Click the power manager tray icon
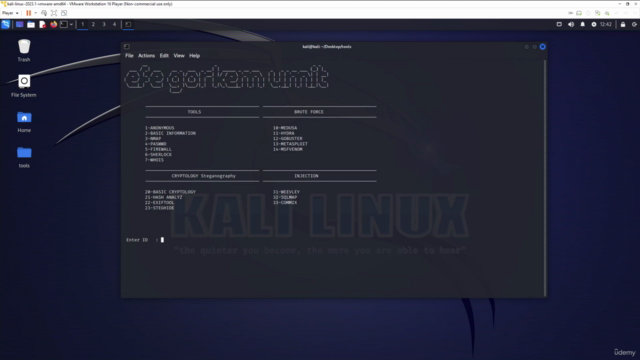Image resolution: width=640 pixels, height=360 pixels. [x=594, y=24]
